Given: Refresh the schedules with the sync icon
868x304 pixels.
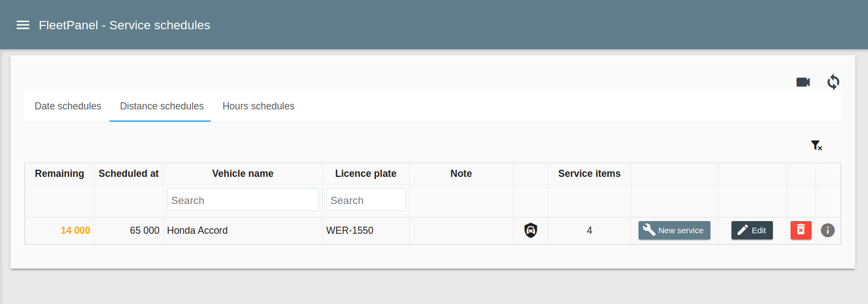Looking at the screenshot, I should tap(833, 82).
